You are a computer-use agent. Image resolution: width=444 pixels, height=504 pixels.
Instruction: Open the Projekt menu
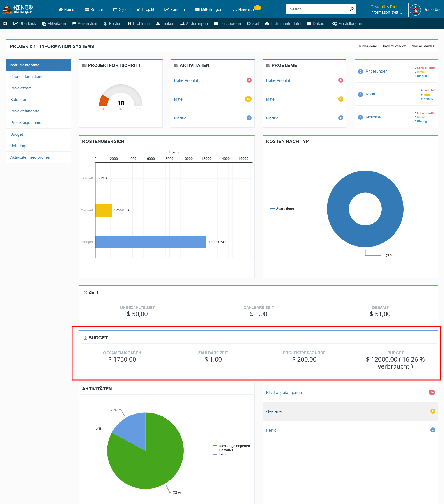(145, 10)
